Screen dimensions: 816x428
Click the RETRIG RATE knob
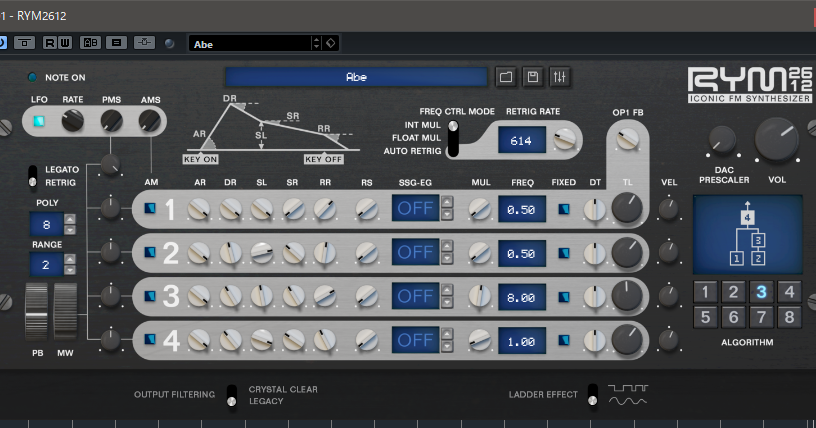565,139
